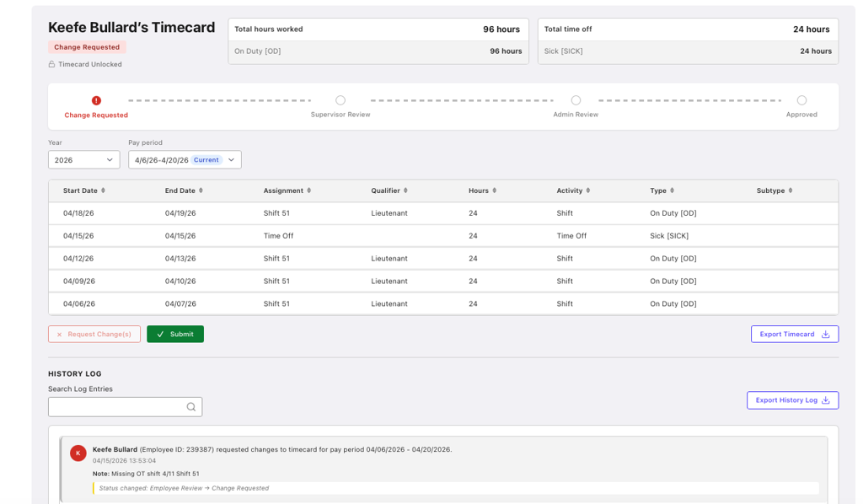Image resolution: width=863 pixels, height=504 pixels.
Task: Click the 04/18/26 start date cell
Action: (x=78, y=213)
